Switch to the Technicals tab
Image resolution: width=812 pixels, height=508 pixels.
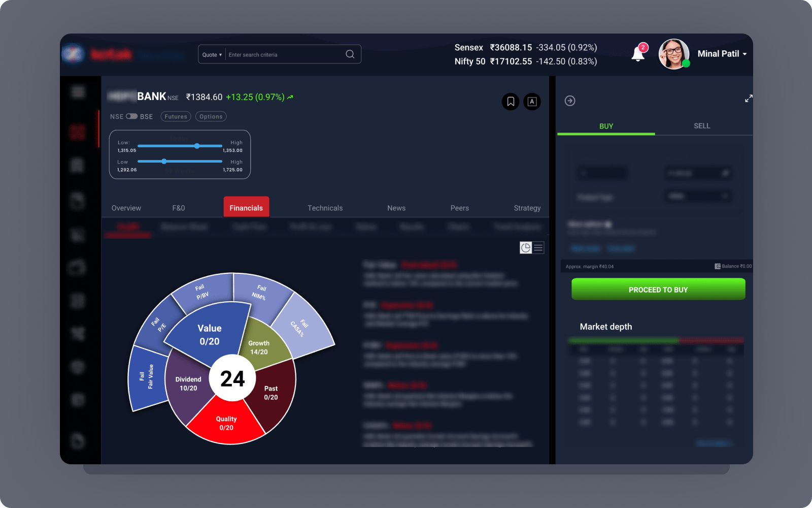click(325, 208)
